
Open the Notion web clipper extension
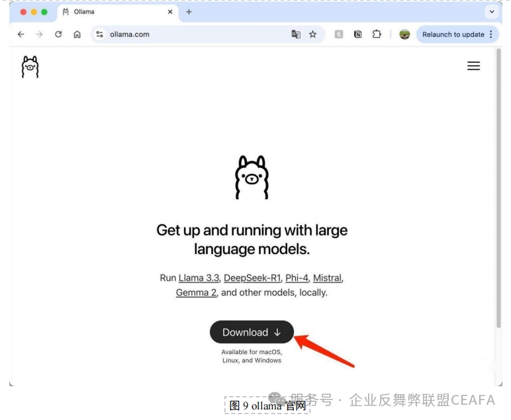[x=358, y=34]
